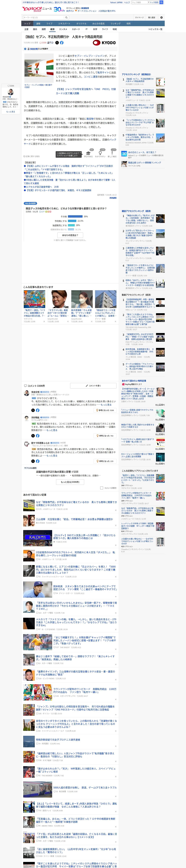React with the 学びがある graduation cap icon

tap(89, 153)
